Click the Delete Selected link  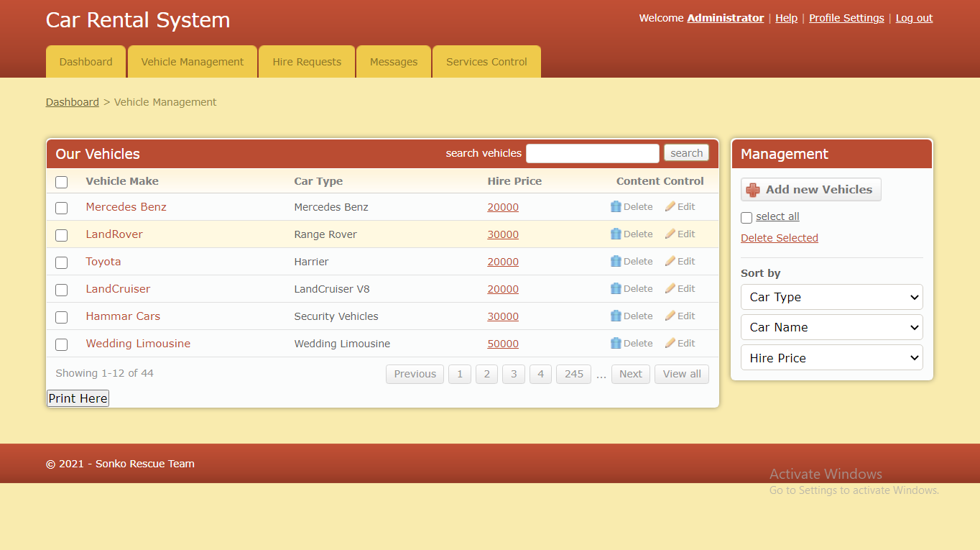click(779, 237)
